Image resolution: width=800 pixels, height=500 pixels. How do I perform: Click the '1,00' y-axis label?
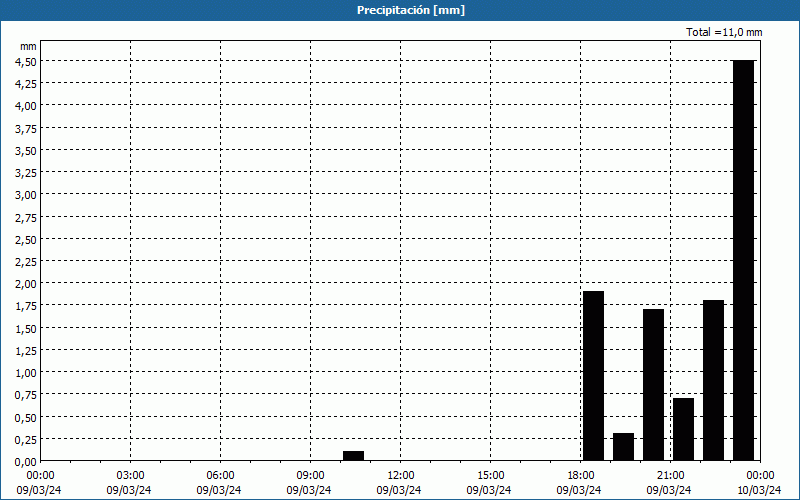click(x=26, y=373)
